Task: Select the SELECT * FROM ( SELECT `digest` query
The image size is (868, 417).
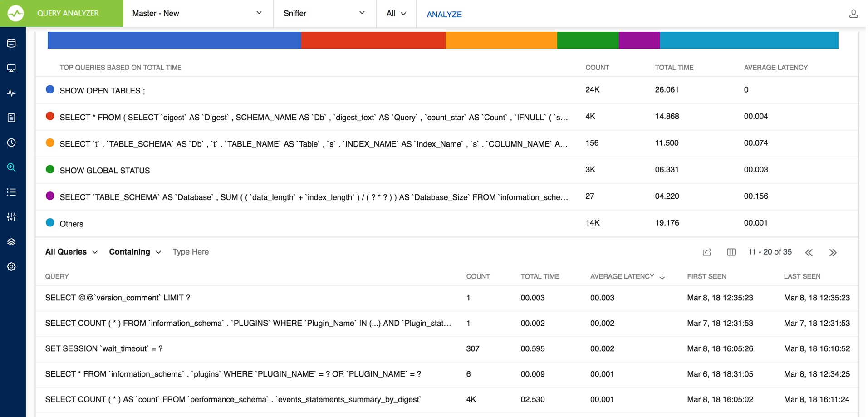Action: [314, 118]
